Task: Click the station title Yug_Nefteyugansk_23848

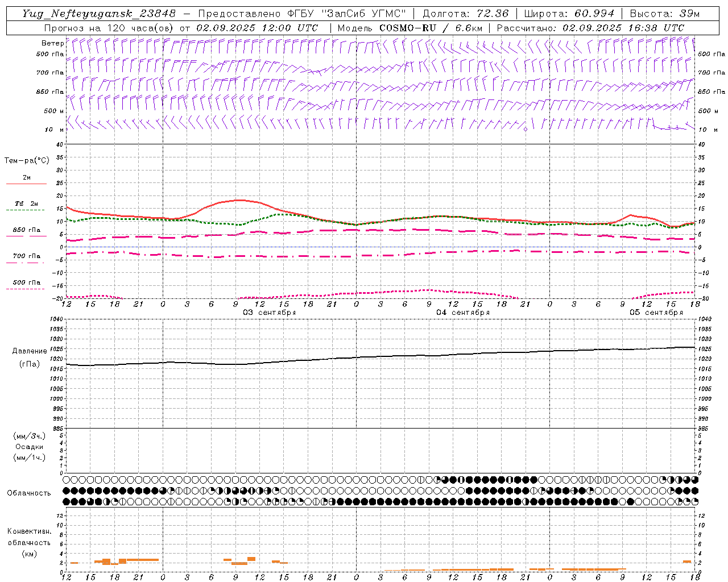Action: pos(98,14)
